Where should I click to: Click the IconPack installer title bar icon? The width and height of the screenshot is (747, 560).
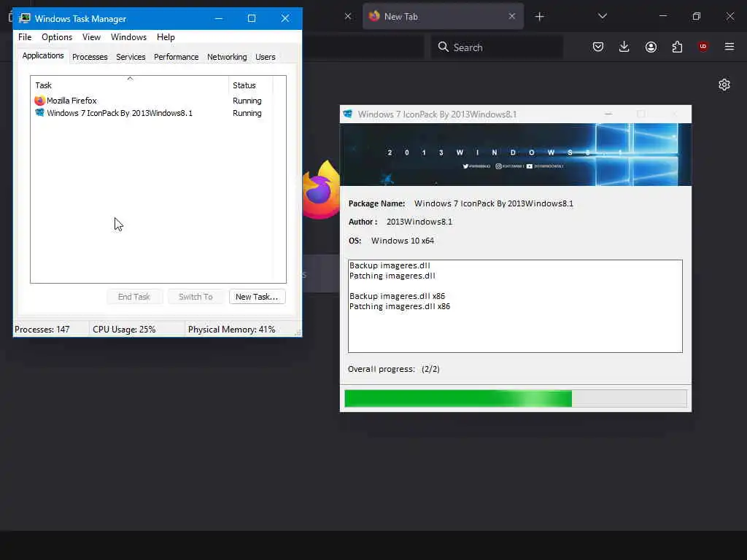[348, 114]
